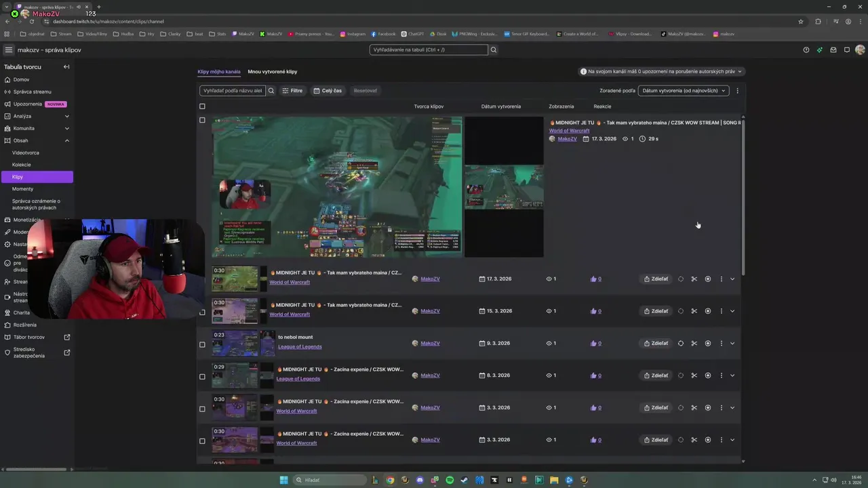Sort by the Zobrazenia column header
868x488 pixels.
[561, 106]
